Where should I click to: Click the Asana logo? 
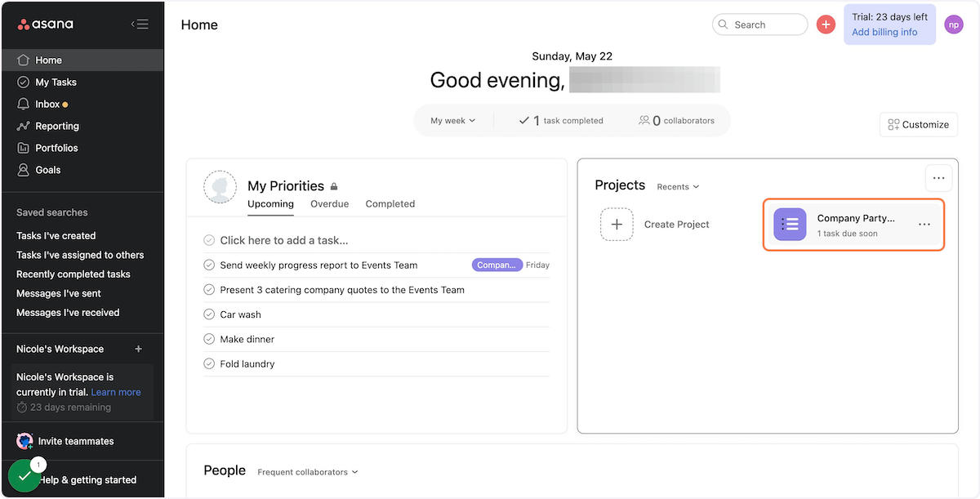tap(46, 24)
